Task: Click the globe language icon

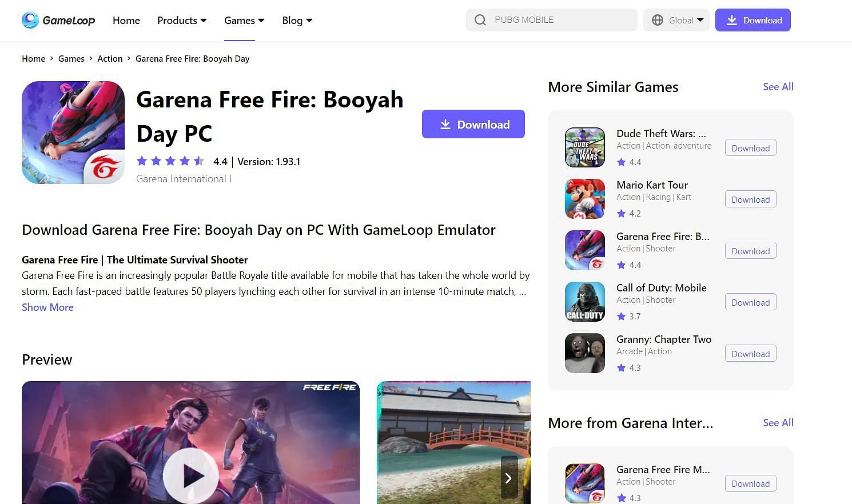Action: coord(658,20)
